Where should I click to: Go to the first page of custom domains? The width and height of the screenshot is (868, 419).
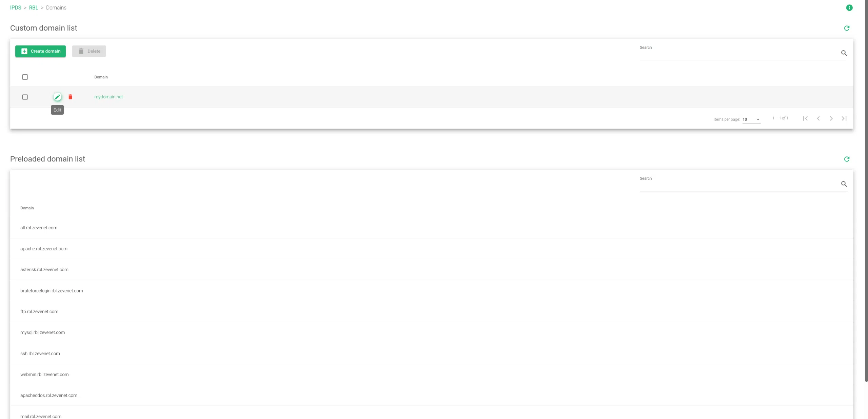[805, 118]
